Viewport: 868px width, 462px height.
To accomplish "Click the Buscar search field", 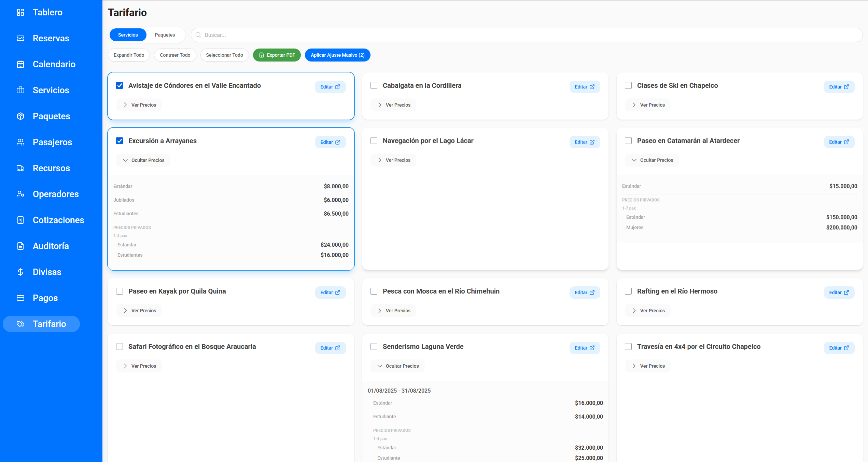I will 527,35.
